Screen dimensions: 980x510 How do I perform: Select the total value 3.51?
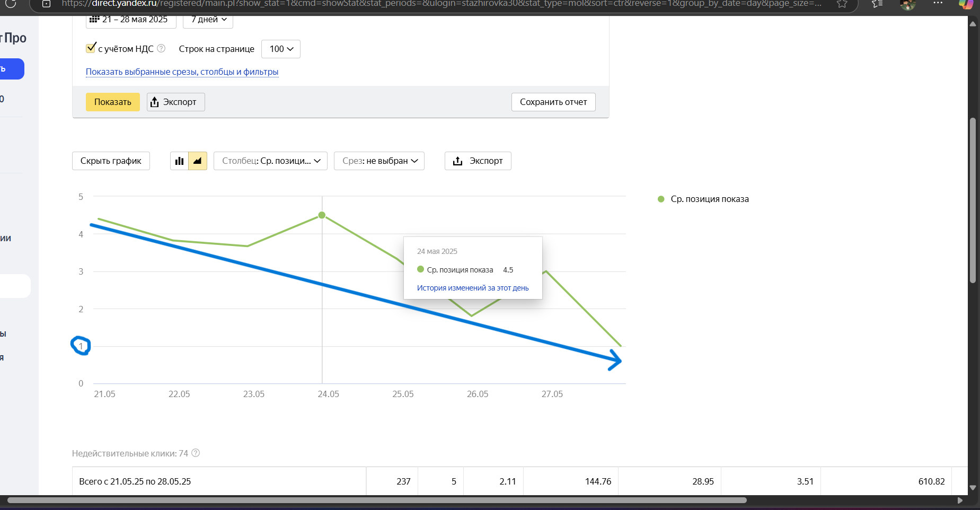805,481
